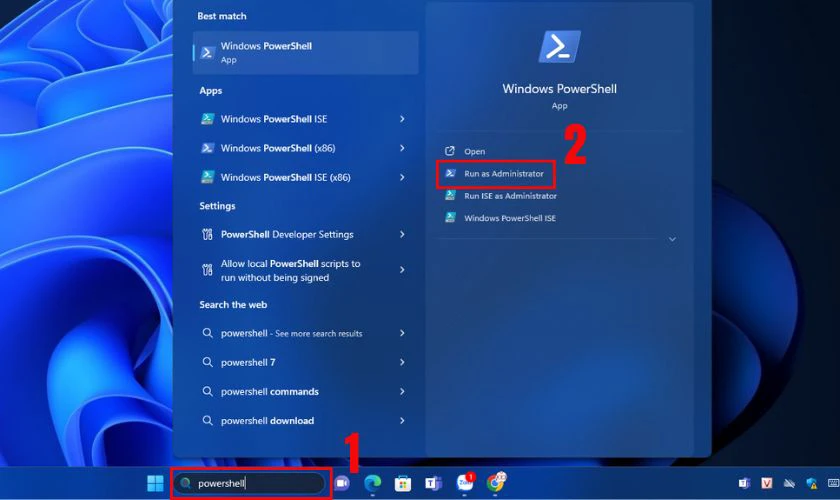Open Windows PowerShell best match result

pyautogui.click(x=305, y=53)
